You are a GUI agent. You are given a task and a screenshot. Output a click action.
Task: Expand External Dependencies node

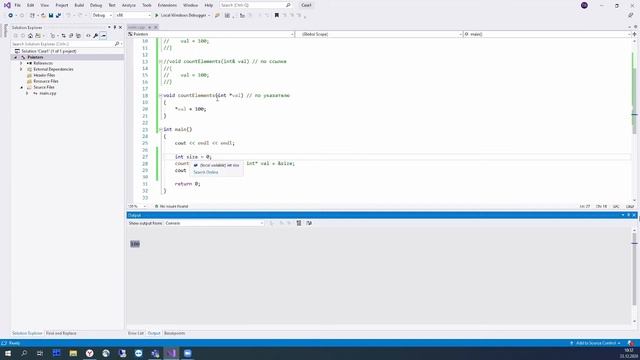pyautogui.click(x=21, y=69)
